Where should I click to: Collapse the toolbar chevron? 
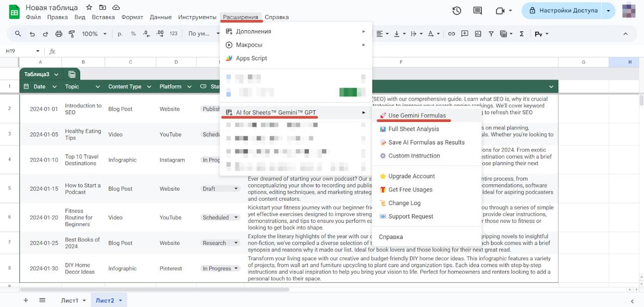[625, 34]
